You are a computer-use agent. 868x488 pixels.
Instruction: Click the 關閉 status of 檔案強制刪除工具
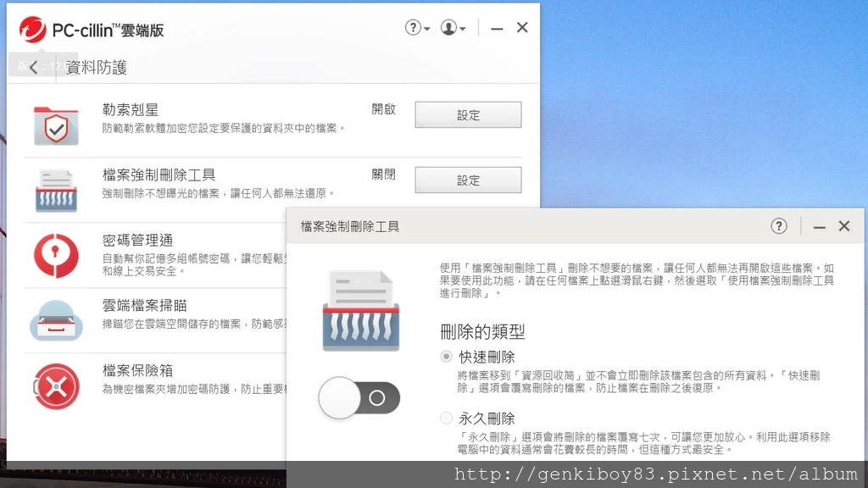coord(384,175)
